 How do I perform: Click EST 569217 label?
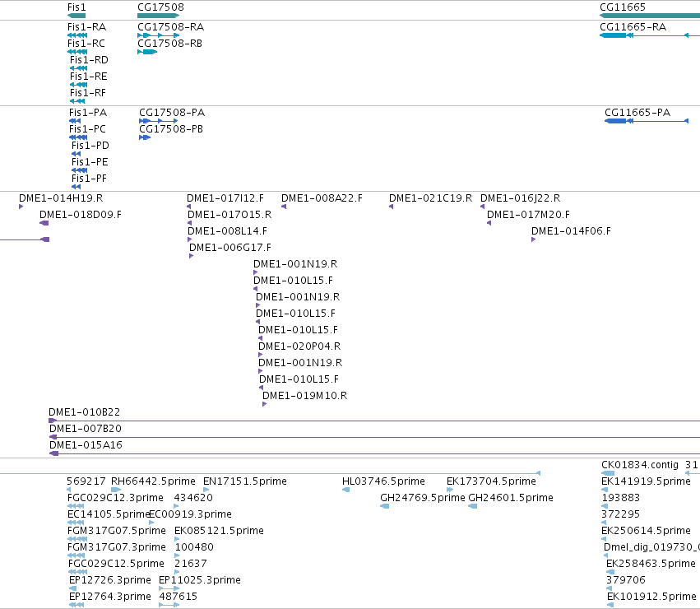pos(86,481)
